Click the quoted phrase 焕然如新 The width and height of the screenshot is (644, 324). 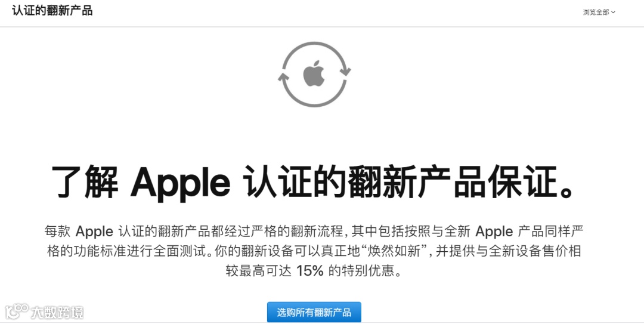click(394, 251)
